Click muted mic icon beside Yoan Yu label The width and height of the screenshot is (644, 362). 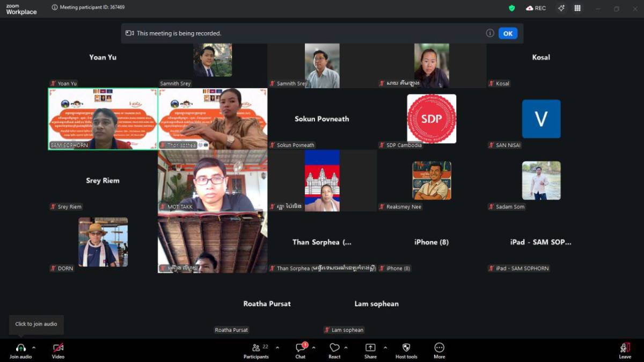pos(53,83)
